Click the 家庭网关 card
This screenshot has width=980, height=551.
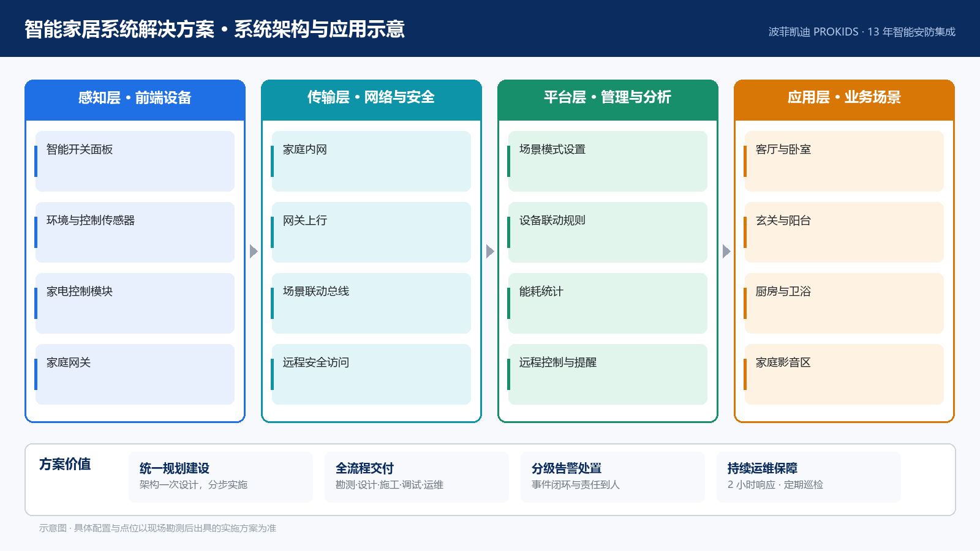coord(135,374)
